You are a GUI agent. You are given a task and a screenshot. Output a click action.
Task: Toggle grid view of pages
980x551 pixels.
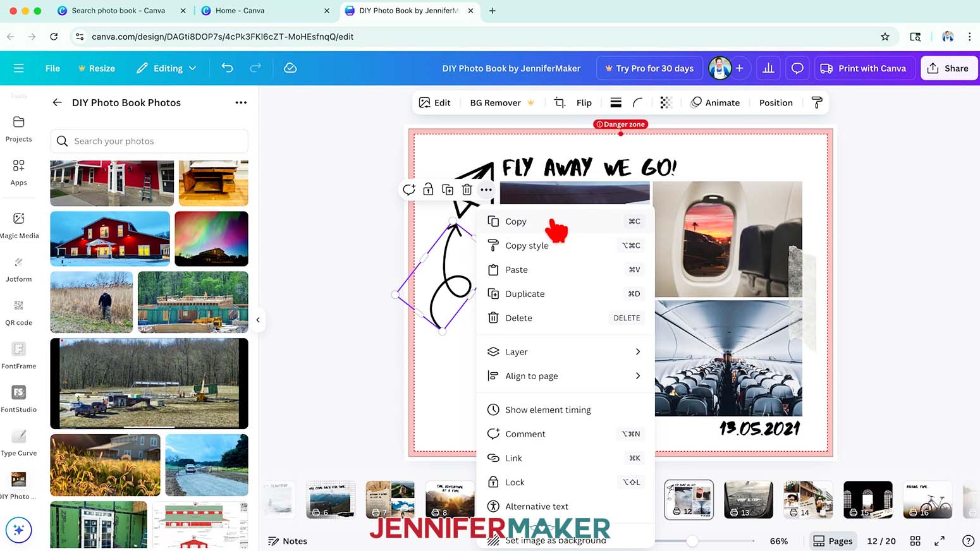915,541
